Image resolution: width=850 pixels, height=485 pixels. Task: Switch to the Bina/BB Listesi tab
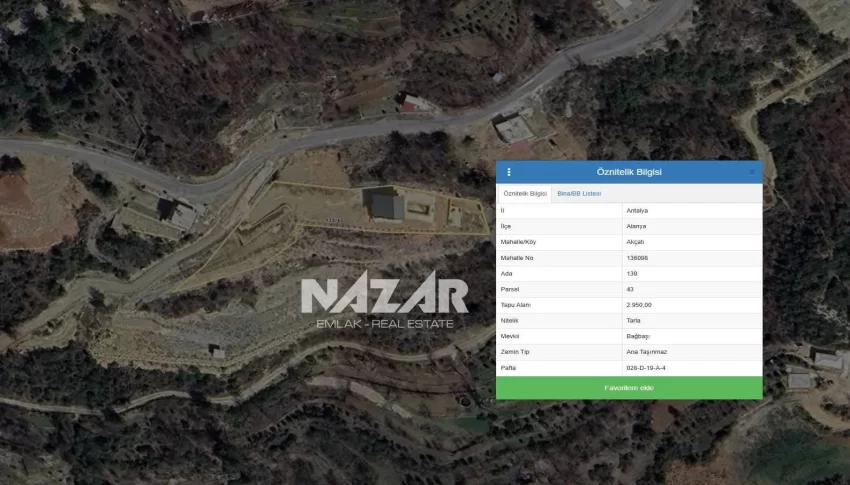(579, 193)
